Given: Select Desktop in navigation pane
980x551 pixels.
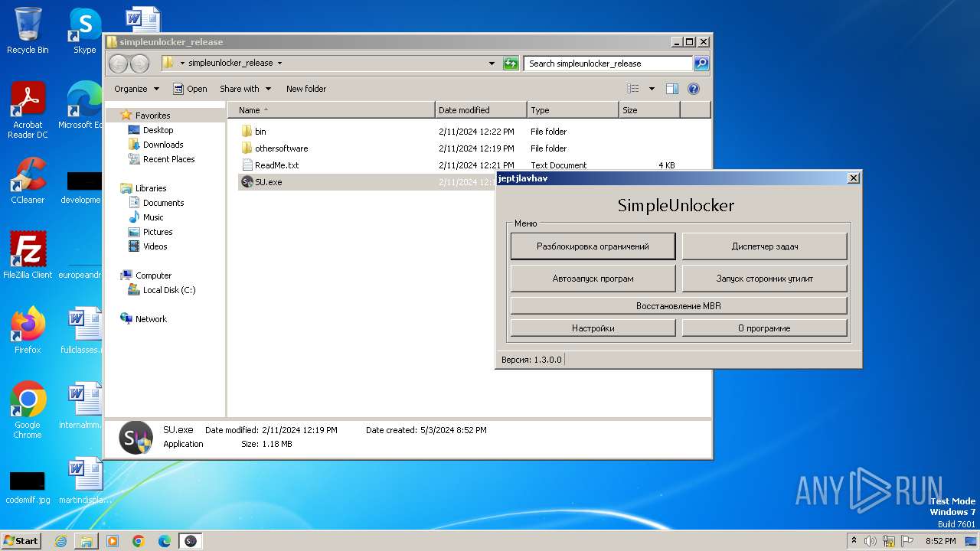Looking at the screenshot, I should click(x=158, y=130).
